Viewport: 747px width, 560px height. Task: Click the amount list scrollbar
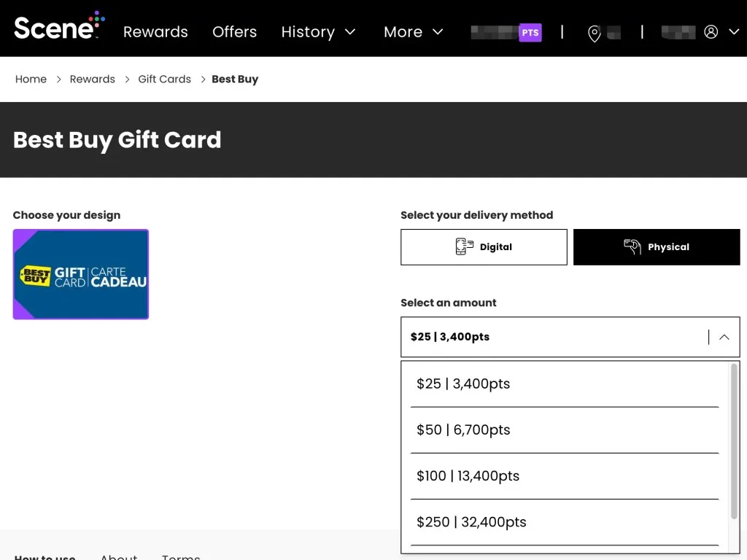click(734, 441)
